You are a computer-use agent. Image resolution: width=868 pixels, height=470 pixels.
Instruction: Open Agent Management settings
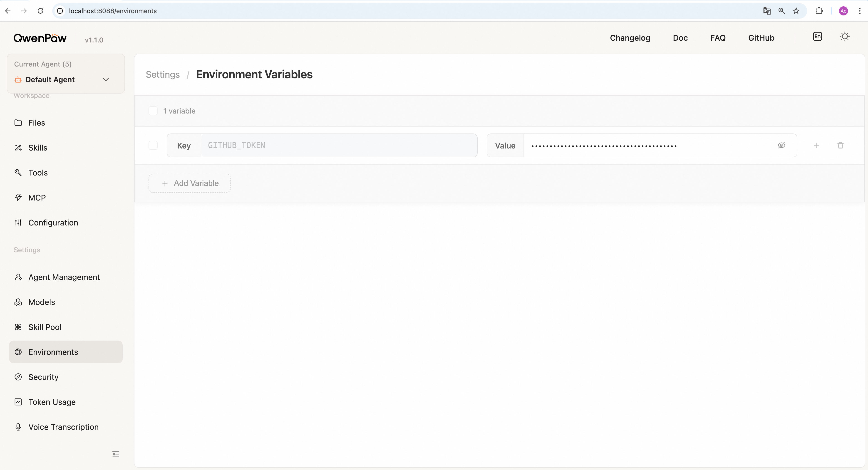(x=64, y=277)
